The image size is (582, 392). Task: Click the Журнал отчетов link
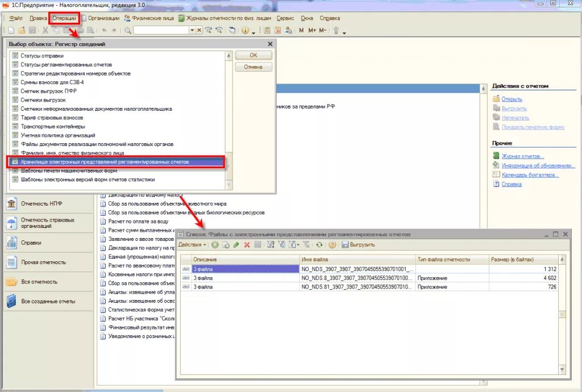pos(523,156)
